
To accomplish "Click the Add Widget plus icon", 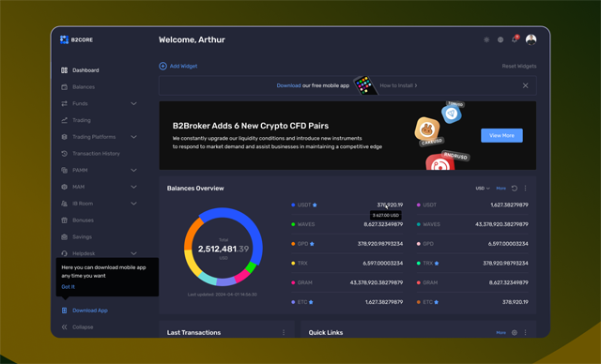I will point(162,67).
